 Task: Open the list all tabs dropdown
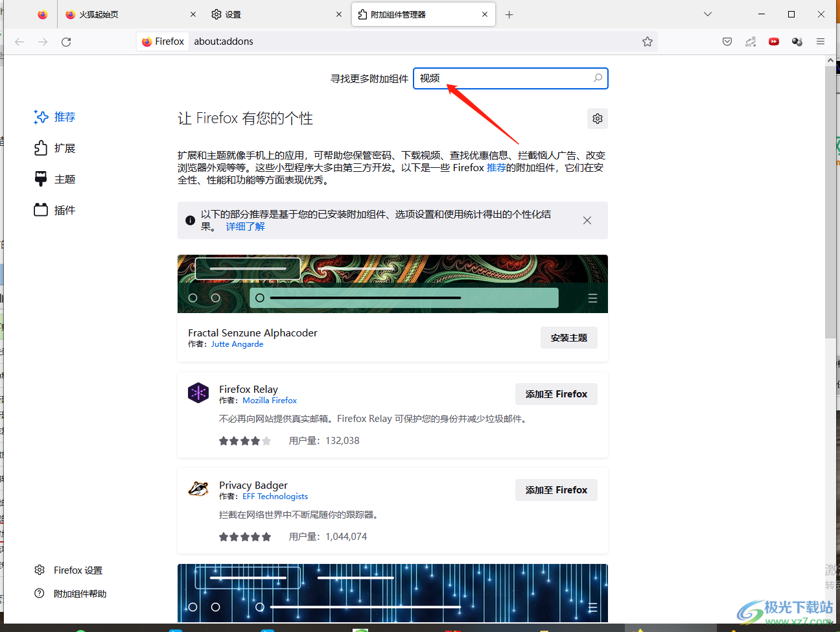708,14
